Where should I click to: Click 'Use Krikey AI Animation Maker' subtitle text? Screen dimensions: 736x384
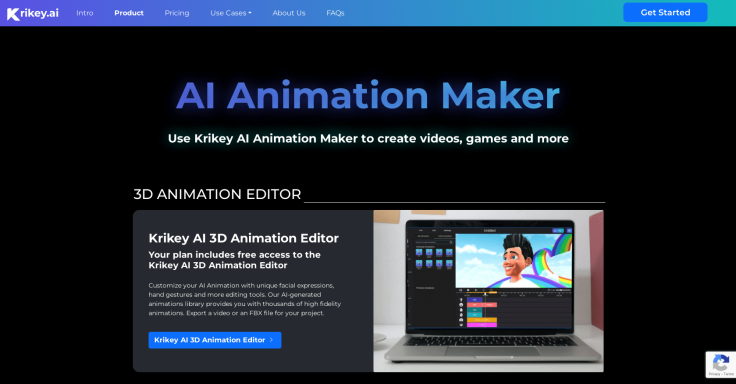(x=368, y=138)
